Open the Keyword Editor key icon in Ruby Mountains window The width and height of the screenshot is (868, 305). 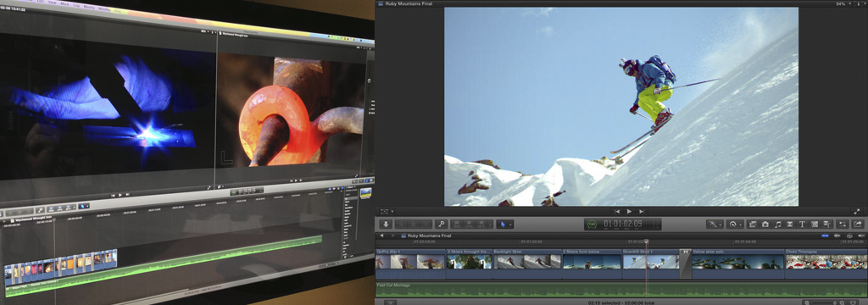[x=441, y=225]
